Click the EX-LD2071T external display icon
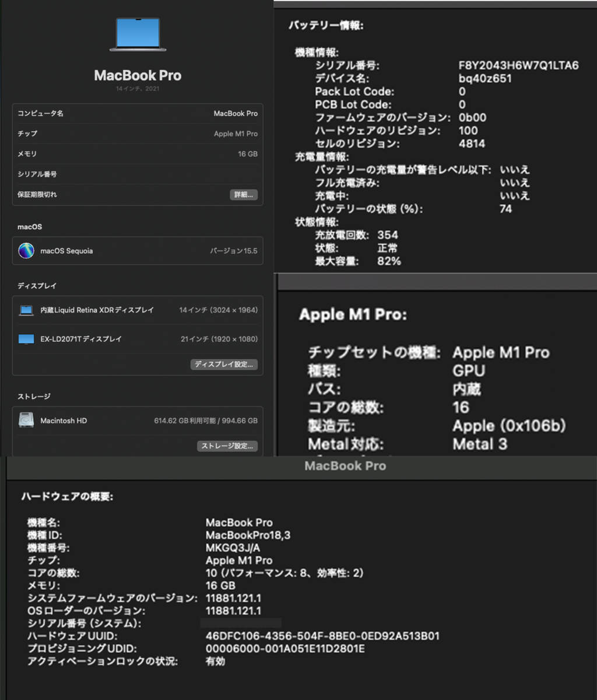 [x=26, y=339]
